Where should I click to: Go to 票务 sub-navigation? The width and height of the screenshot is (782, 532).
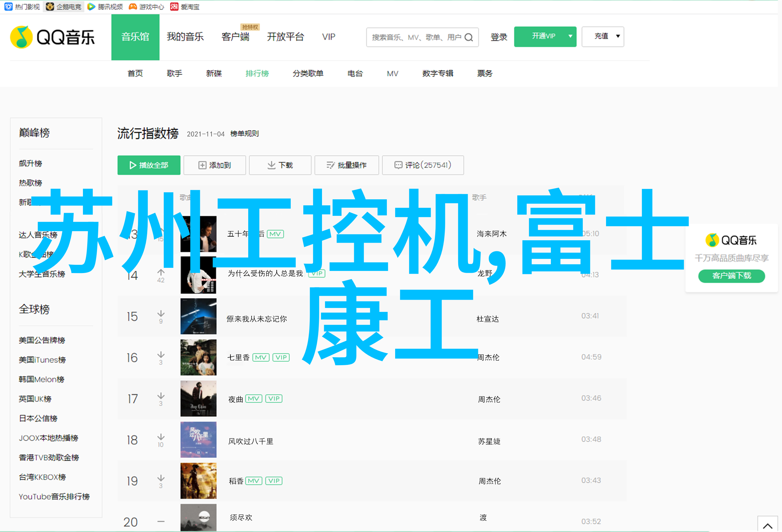485,73
